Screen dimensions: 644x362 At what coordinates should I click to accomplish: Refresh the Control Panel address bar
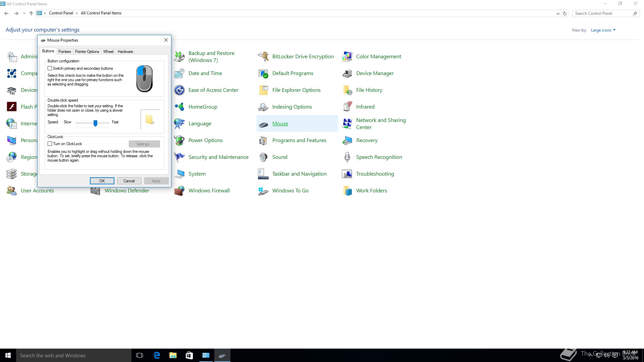click(x=565, y=13)
